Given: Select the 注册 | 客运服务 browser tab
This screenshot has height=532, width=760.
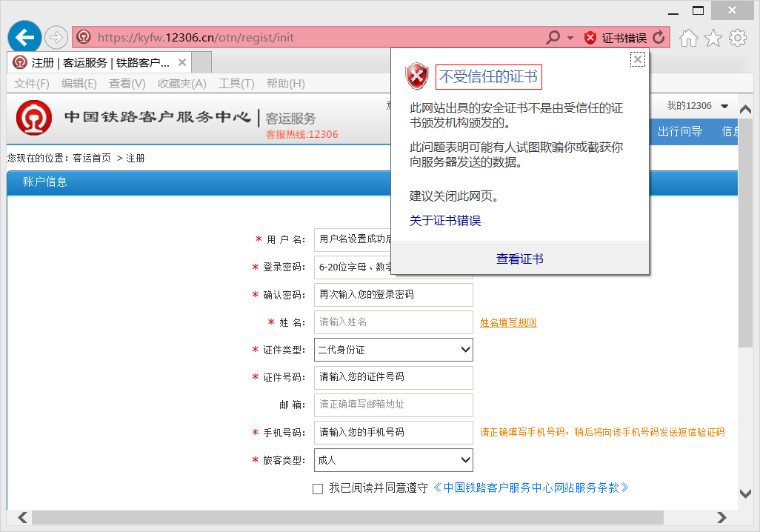Looking at the screenshot, I should tap(100, 62).
